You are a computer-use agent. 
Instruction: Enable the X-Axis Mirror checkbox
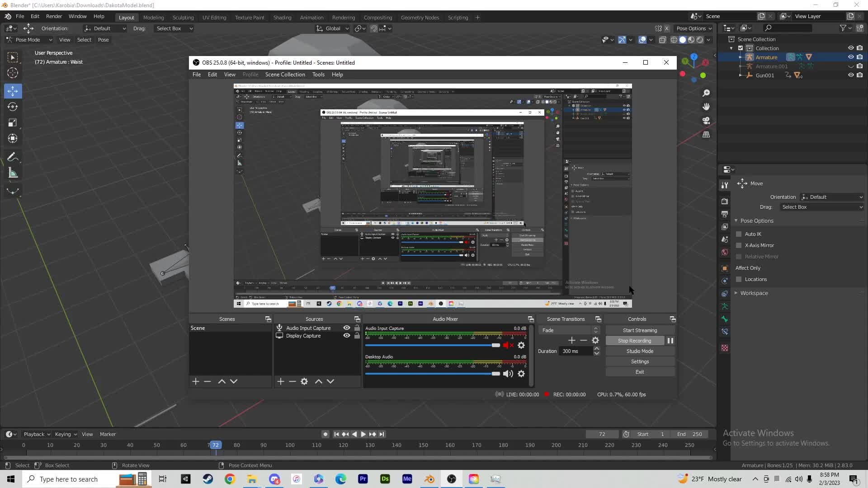click(739, 245)
